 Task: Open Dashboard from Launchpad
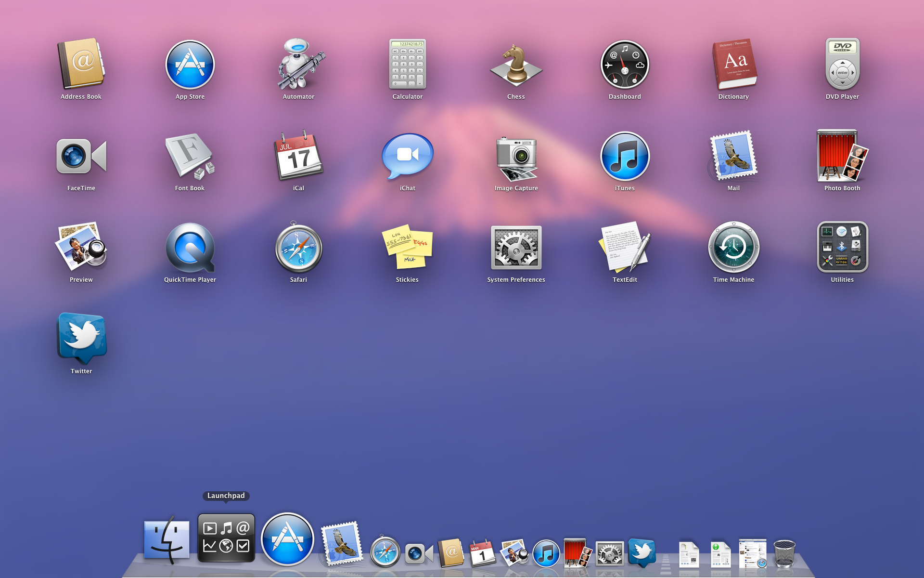click(625, 65)
